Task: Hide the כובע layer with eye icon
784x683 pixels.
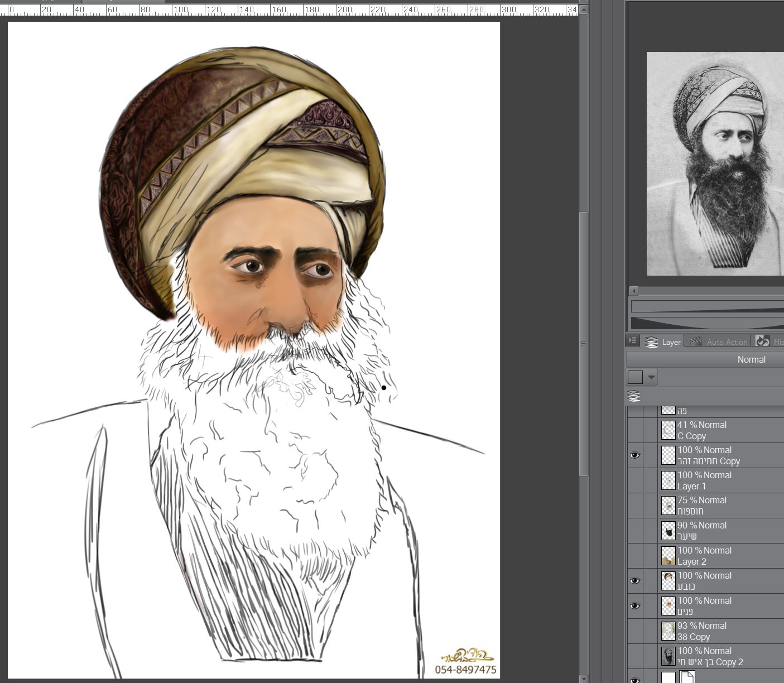Action: click(635, 581)
